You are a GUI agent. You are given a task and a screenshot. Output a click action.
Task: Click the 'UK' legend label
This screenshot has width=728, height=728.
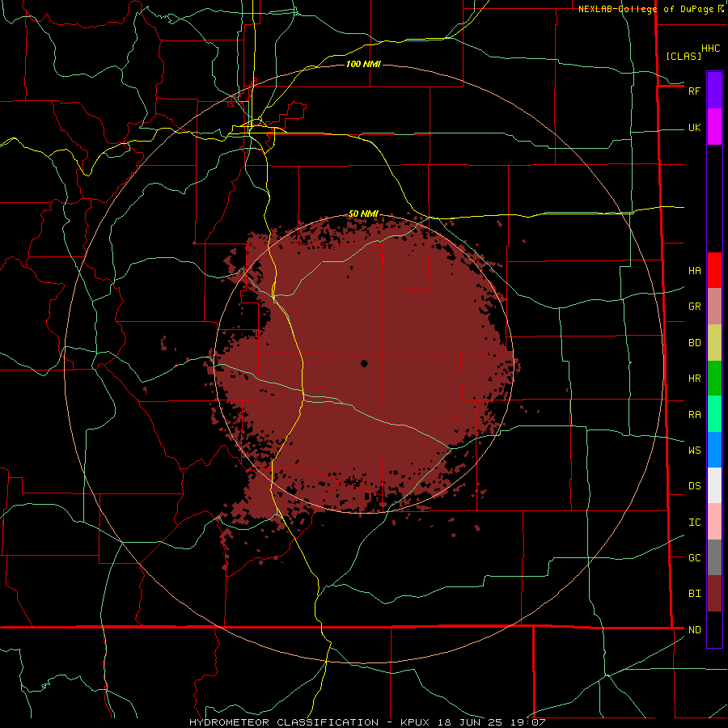(694, 128)
